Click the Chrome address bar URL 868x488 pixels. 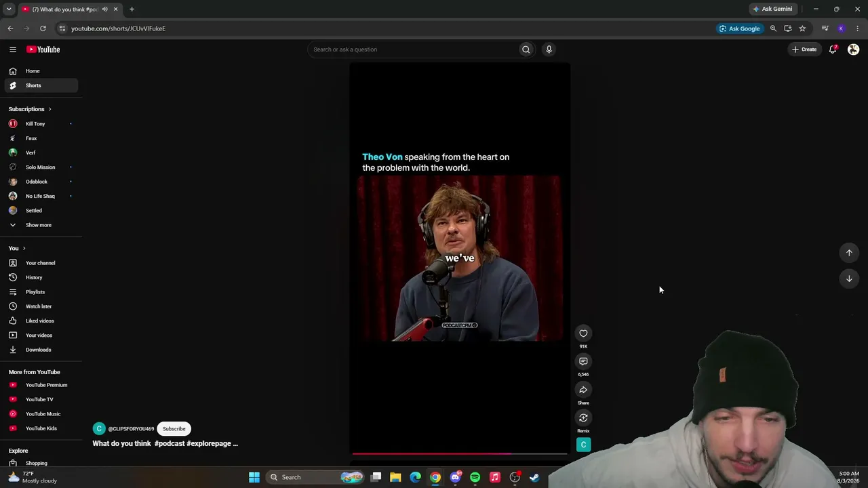[118, 28]
